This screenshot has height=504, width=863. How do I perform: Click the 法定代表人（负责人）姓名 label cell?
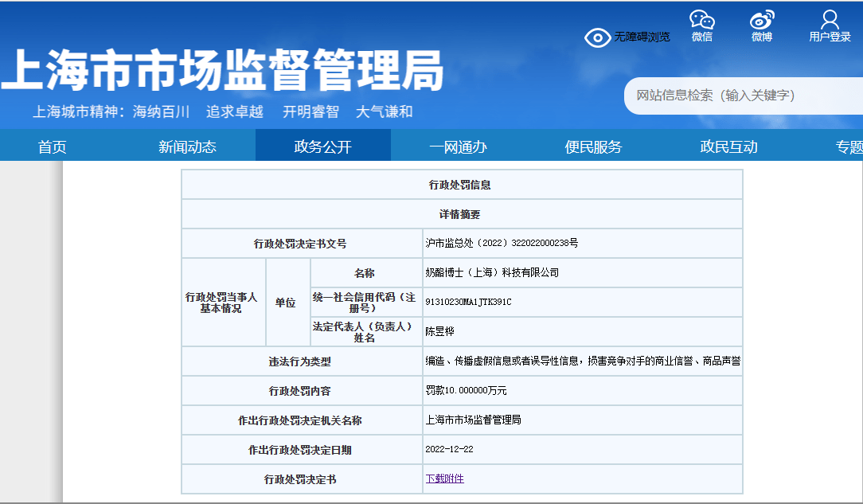click(x=365, y=332)
